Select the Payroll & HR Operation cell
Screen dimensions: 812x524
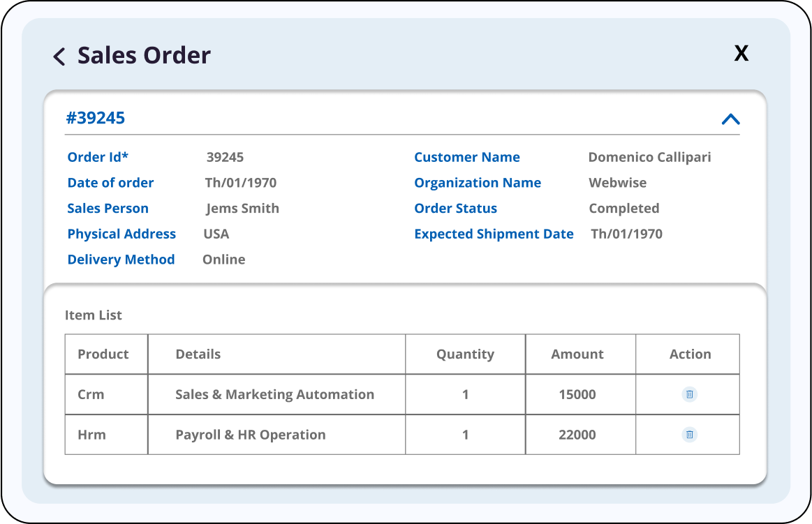250,435
